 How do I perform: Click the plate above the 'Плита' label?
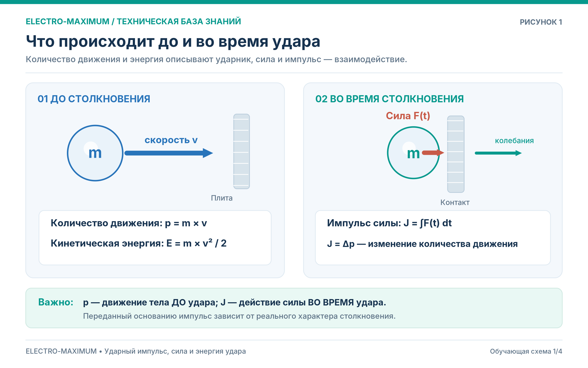[242, 151]
